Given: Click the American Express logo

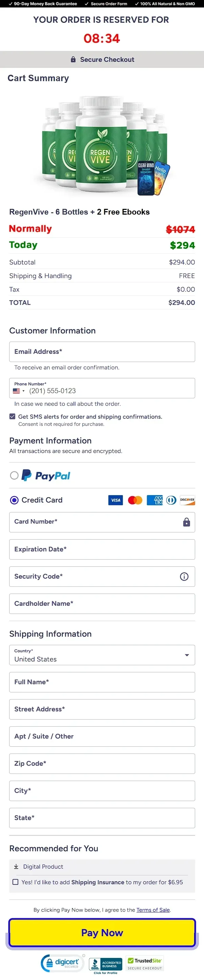Looking at the screenshot, I should pyautogui.click(x=155, y=500).
